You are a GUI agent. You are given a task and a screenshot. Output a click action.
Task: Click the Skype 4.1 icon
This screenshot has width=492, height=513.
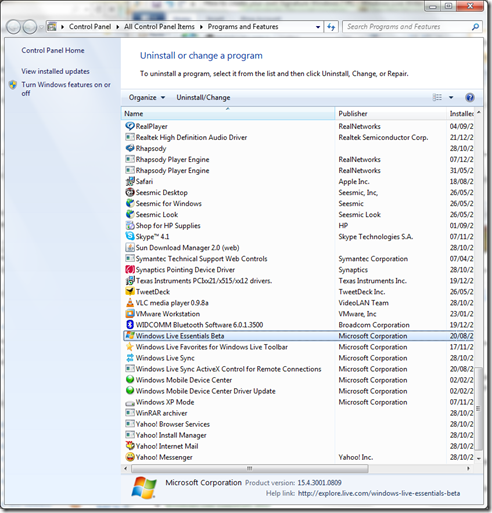130,236
